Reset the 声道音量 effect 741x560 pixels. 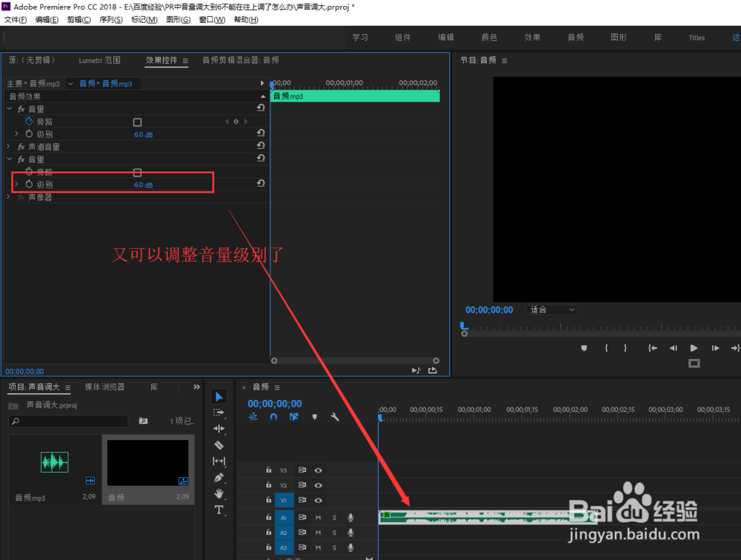point(260,145)
